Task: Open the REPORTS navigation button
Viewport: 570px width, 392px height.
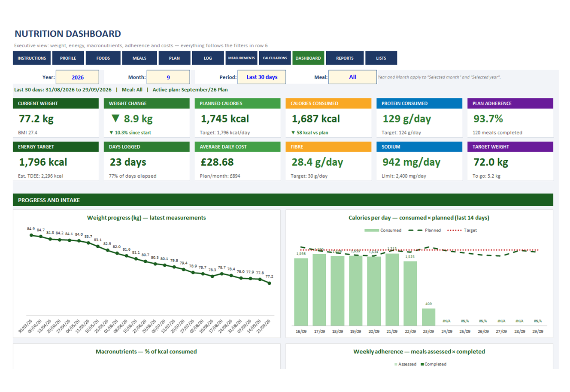Action: [x=345, y=58]
